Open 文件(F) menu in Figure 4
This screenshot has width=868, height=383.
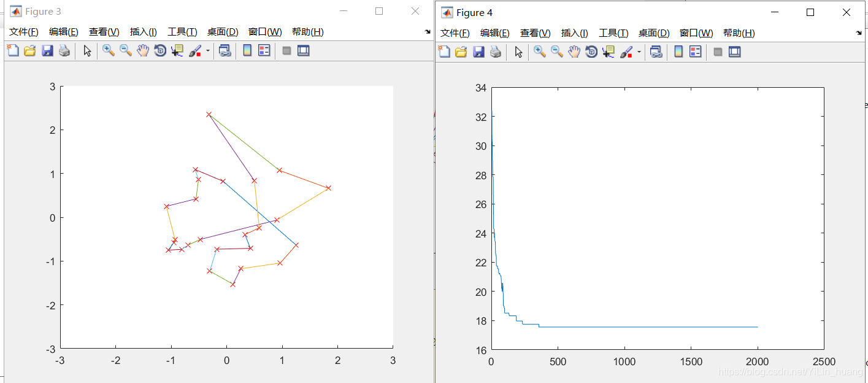455,33
